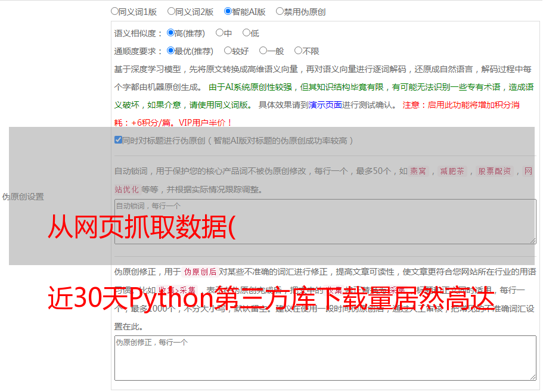Click the example keyword 股票配资

click(x=495, y=171)
